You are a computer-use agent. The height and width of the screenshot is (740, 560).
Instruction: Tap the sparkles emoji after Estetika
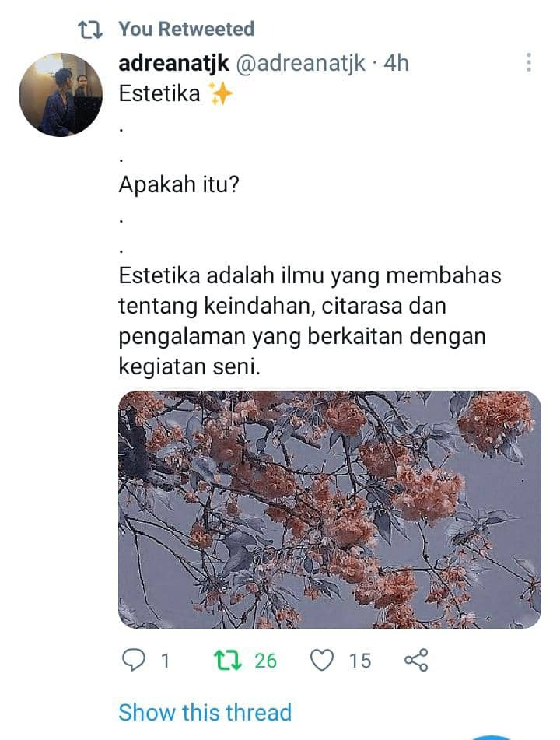pyautogui.click(x=220, y=93)
